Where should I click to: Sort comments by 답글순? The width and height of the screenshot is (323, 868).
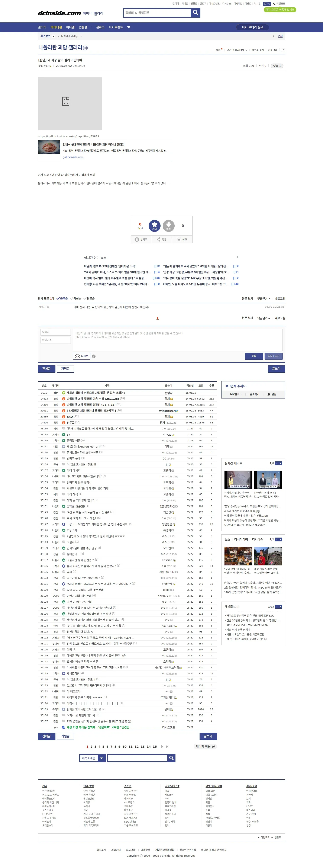[89, 299]
